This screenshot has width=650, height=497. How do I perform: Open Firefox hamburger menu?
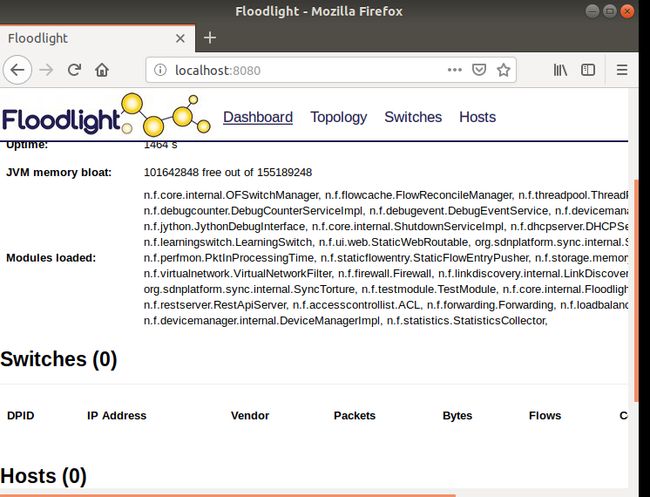[622, 70]
